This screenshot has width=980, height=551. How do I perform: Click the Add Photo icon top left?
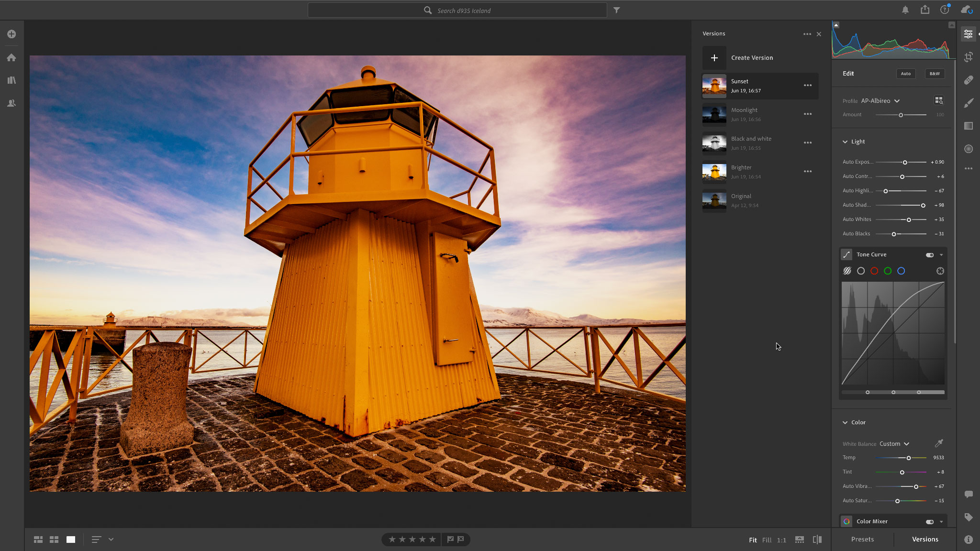point(11,33)
